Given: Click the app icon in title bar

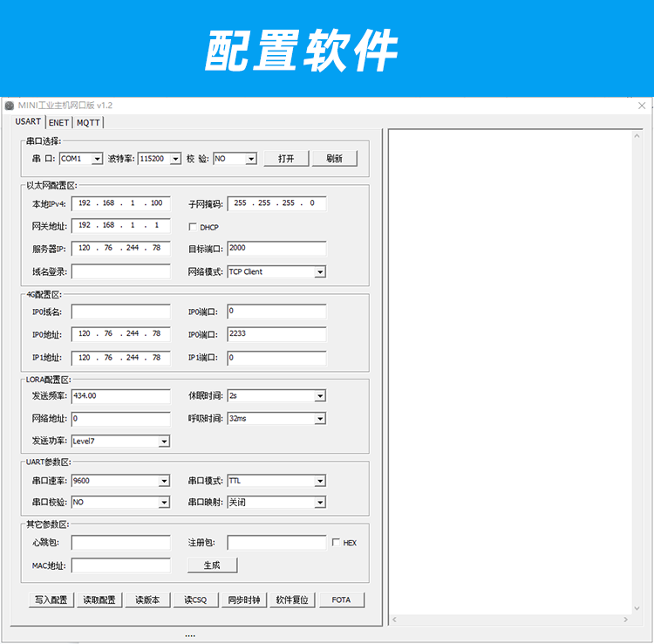Looking at the screenshot, I should tap(10, 106).
